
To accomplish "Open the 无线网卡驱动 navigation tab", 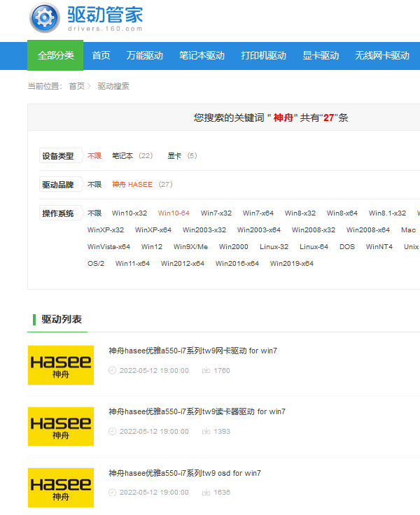I will 382,55.
